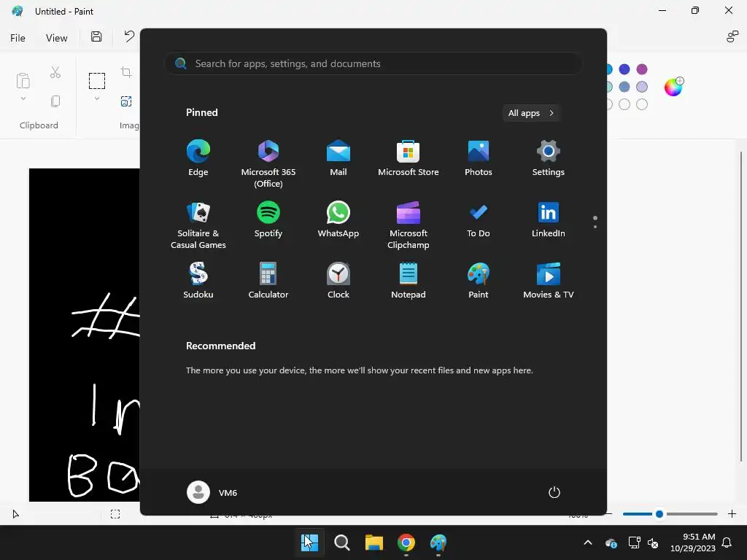
Task: Pick the indigo blue color swatch
Action: pyautogui.click(x=624, y=69)
